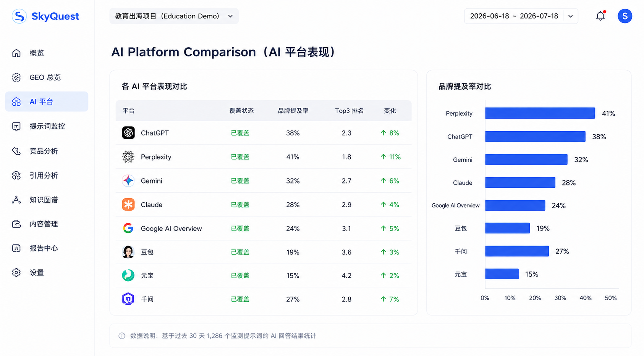Select the Perplexity platform icon

click(128, 157)
